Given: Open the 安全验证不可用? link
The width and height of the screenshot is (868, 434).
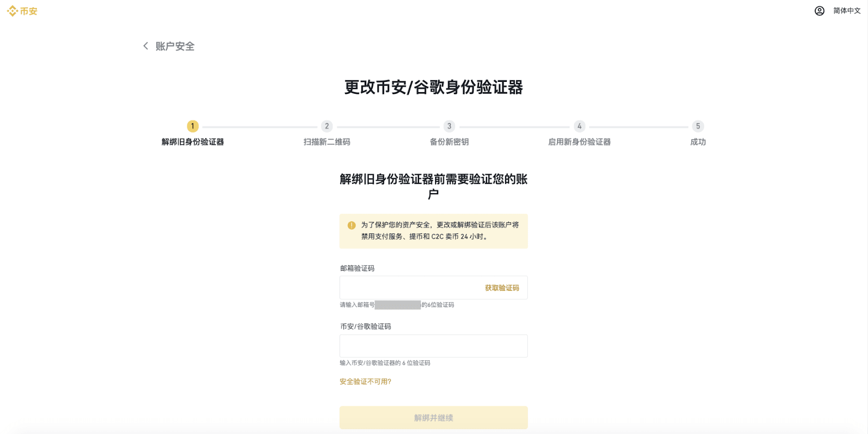Looking at the screenshot, I should coord(365,382).
